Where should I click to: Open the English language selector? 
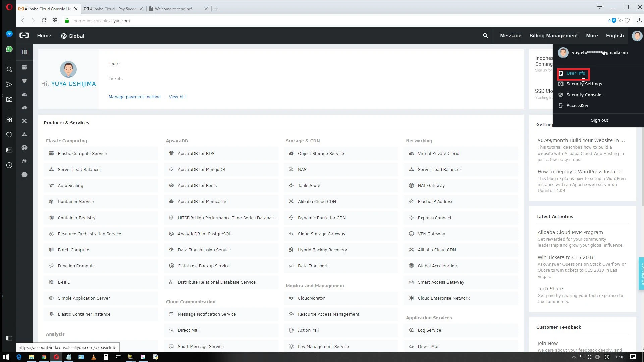(x=615, y=36)
